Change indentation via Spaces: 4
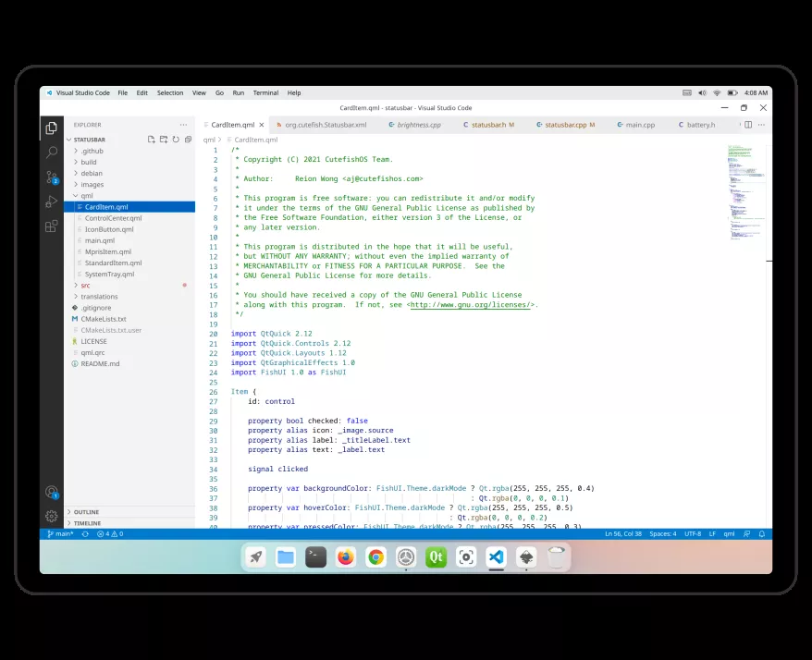The image size is (812, 660). 663,533
